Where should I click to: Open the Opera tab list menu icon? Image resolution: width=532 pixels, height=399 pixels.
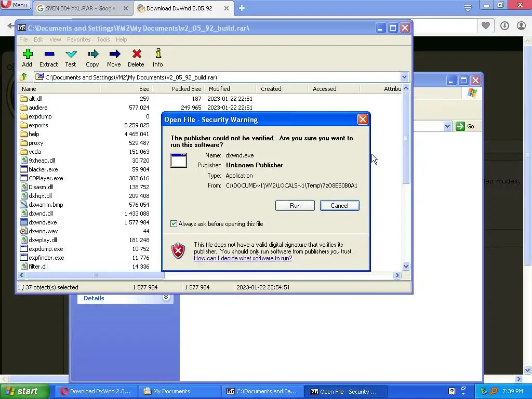coord(468,8)
